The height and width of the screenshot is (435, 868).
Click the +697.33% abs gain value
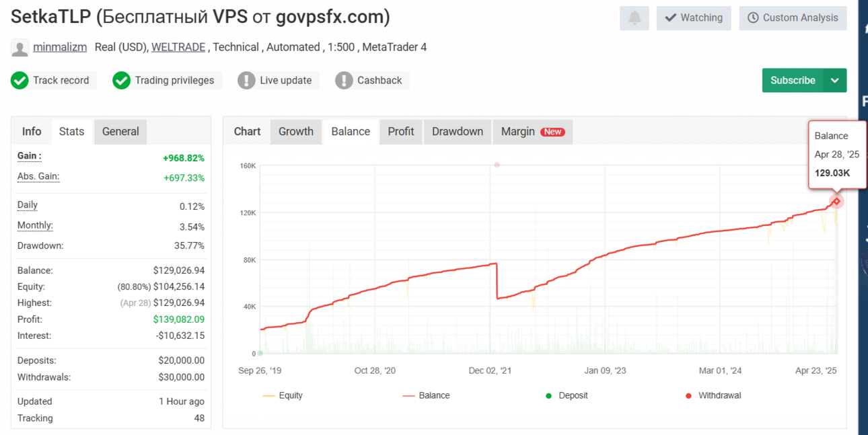pyautogui.click(x=184, y=178)
